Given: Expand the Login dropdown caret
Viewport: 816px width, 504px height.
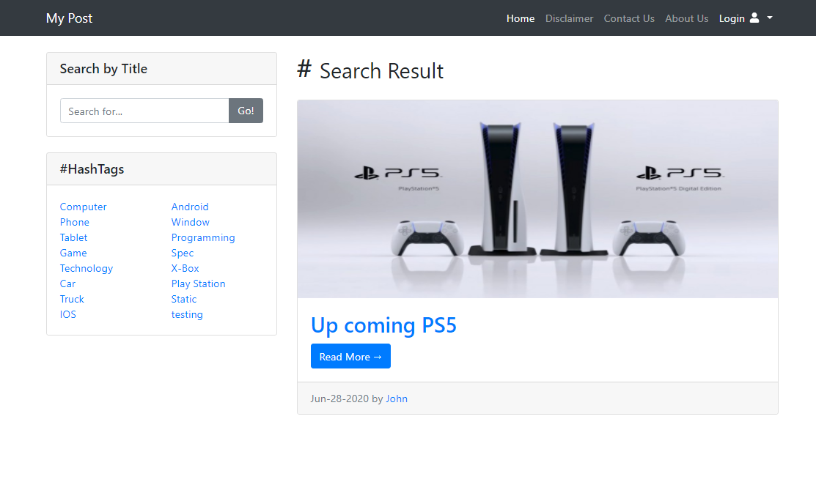Looking at the screenshot, I should (x=770, y=18).
